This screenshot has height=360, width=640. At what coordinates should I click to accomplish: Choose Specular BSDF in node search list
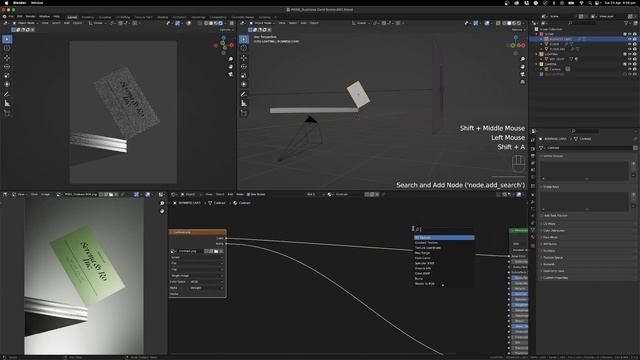pyautogui.click(x=444, y=263)
